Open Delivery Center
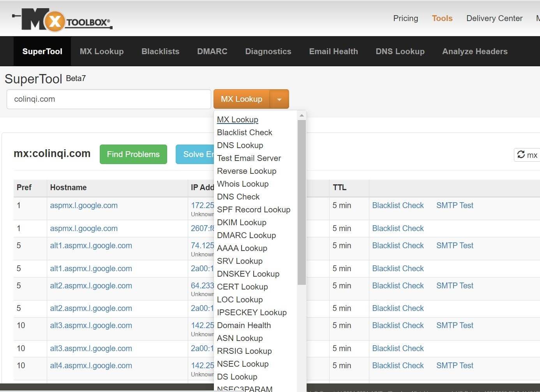The image size is (540, 392). pyautogui.click(x=494, y=18)
